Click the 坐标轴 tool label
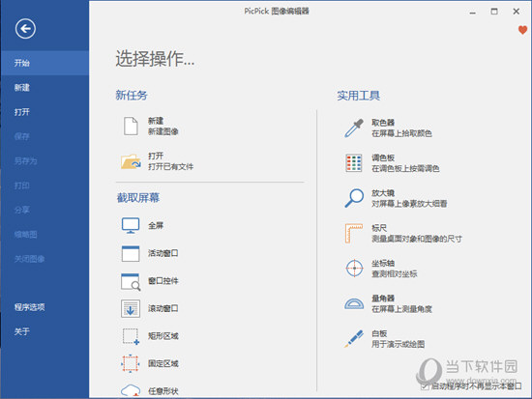532x399 pixels. (x=383, y=264)
